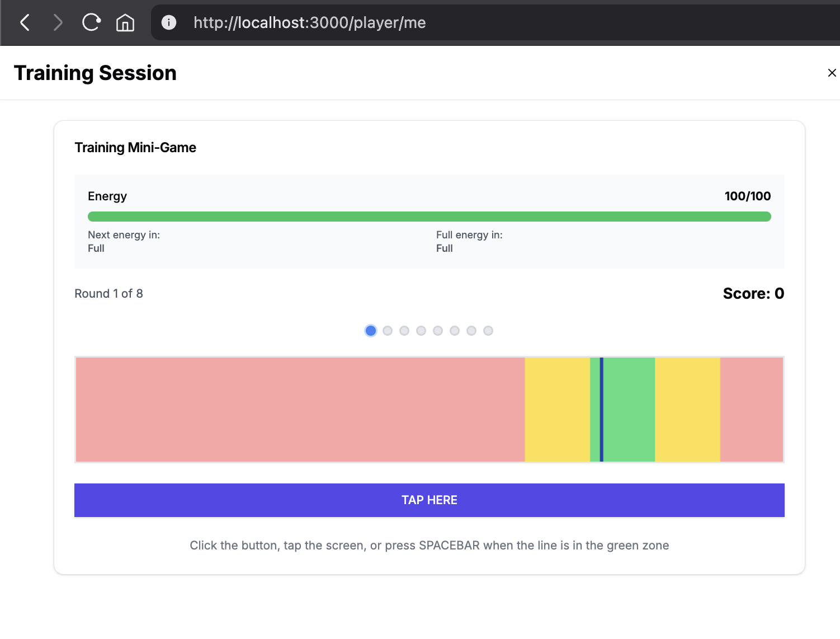The height and width of the screenshot is (639, 840).
Task: Click the moving blue marker line
Action: click(602, 410)
